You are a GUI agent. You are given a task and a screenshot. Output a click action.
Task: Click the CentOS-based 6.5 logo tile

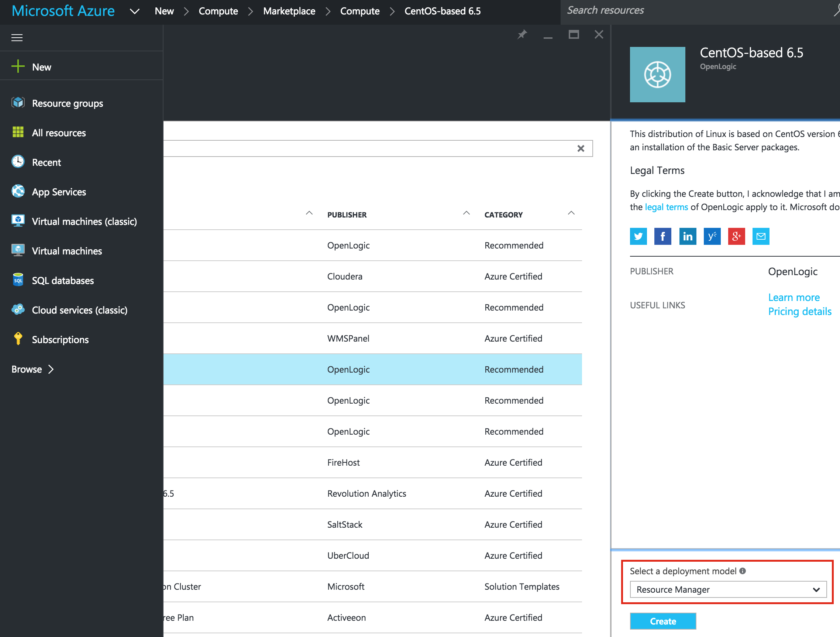(x=657, y=75)
